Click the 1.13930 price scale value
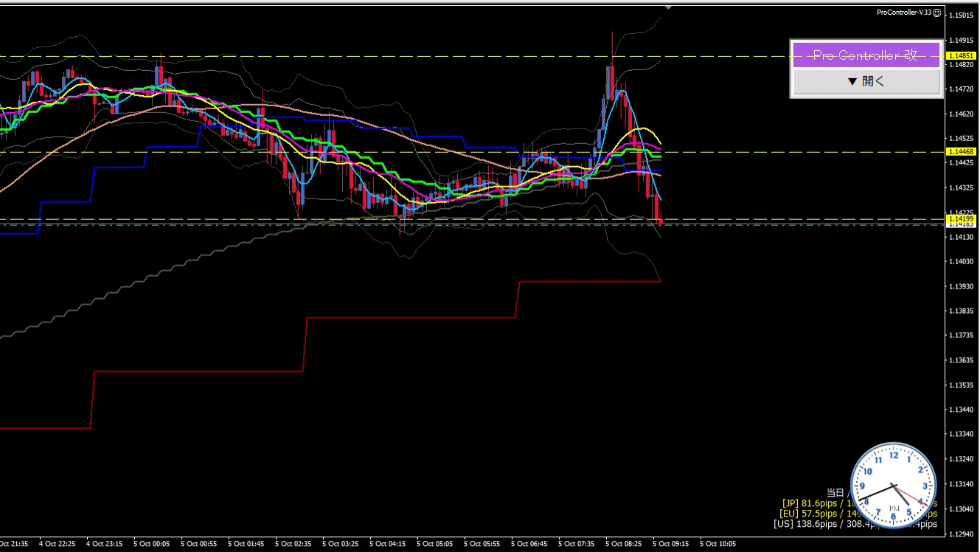This screenshot has height=552, width=980. pos(961,286)
